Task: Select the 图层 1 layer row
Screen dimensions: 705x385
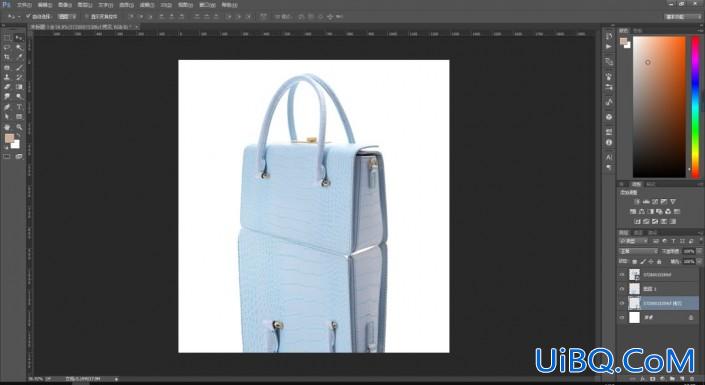Action: [659, 289]
